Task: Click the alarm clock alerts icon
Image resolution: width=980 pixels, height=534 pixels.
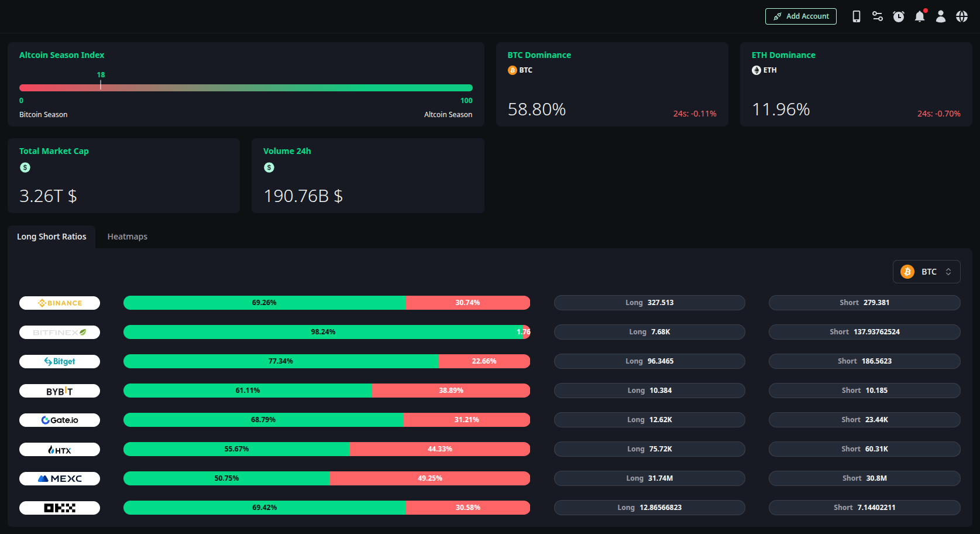Action: (899, 16)
